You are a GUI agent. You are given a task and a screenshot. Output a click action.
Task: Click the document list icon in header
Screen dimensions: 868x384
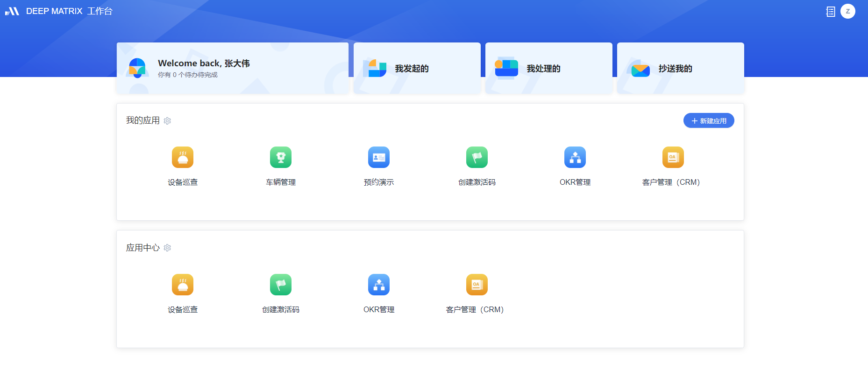click(x=831, y=12)
